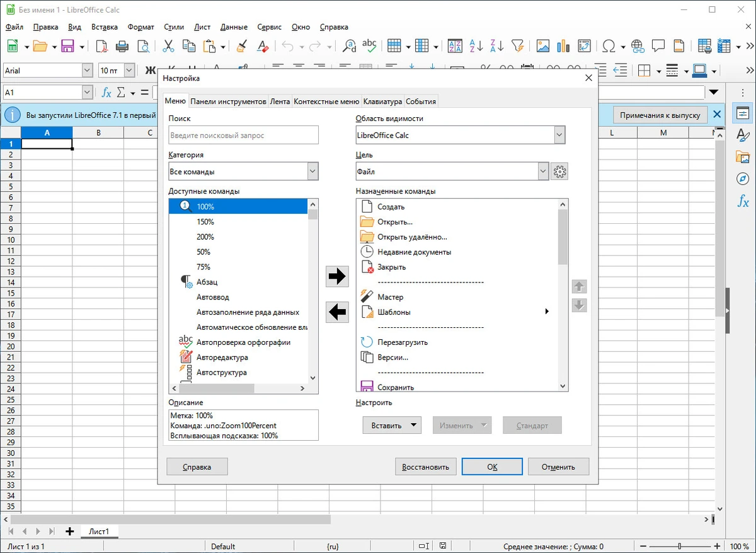Click the Function Wizard fx icon

click(106, 92)
